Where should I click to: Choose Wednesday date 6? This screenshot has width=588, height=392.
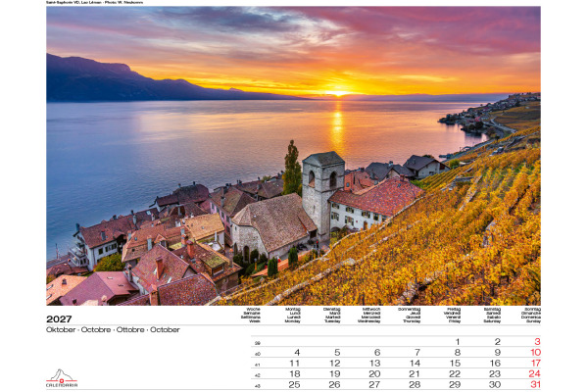377,353
